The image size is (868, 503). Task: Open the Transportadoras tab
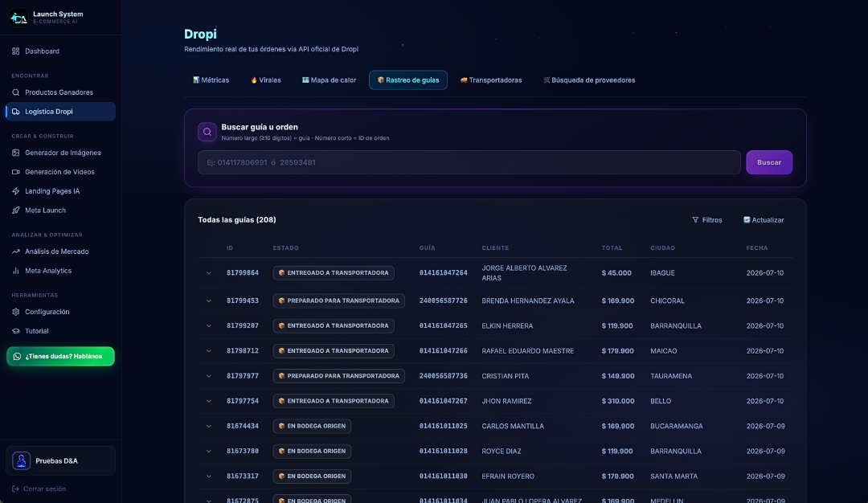[491, 80]
